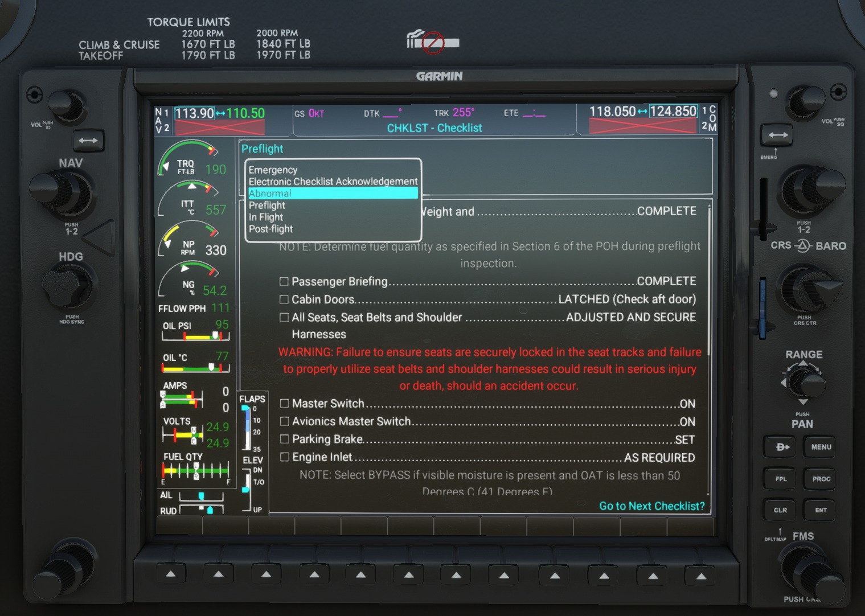
Task: Mark the Parking Brake item complete
Action: pos(284,439)
